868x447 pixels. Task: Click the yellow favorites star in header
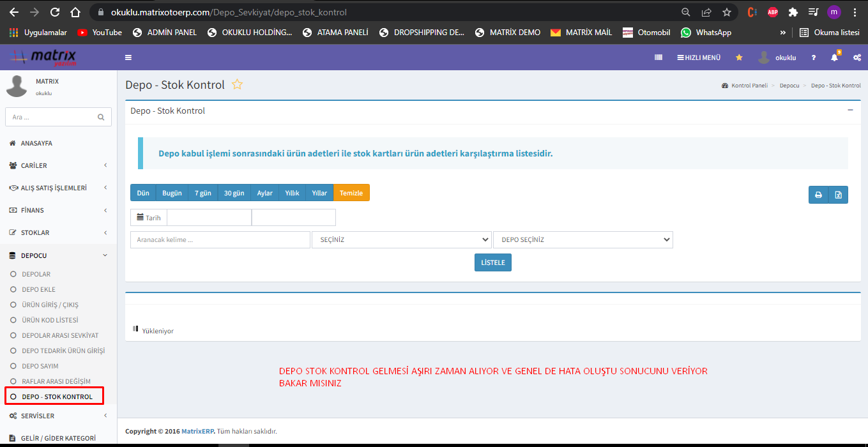739,57
